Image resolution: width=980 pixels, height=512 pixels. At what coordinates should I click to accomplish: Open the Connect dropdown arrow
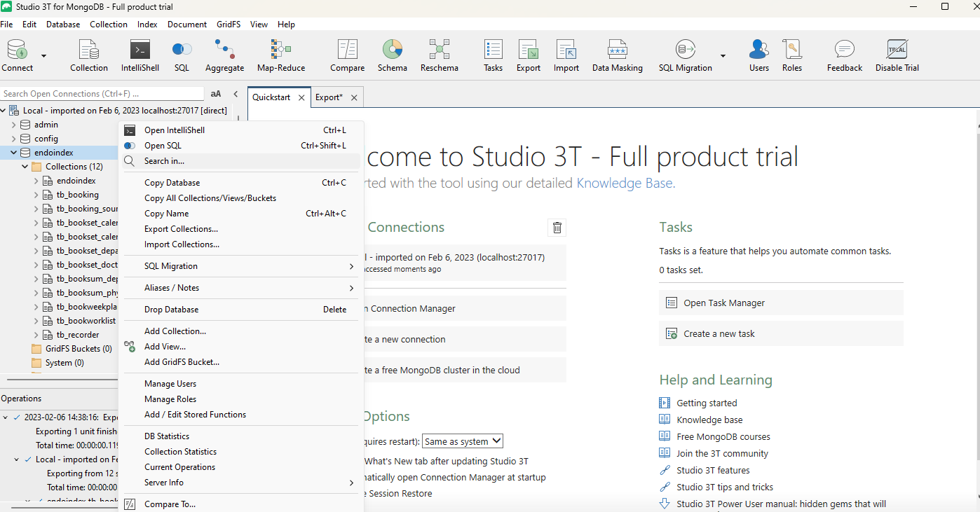click(x=43, y=56)
